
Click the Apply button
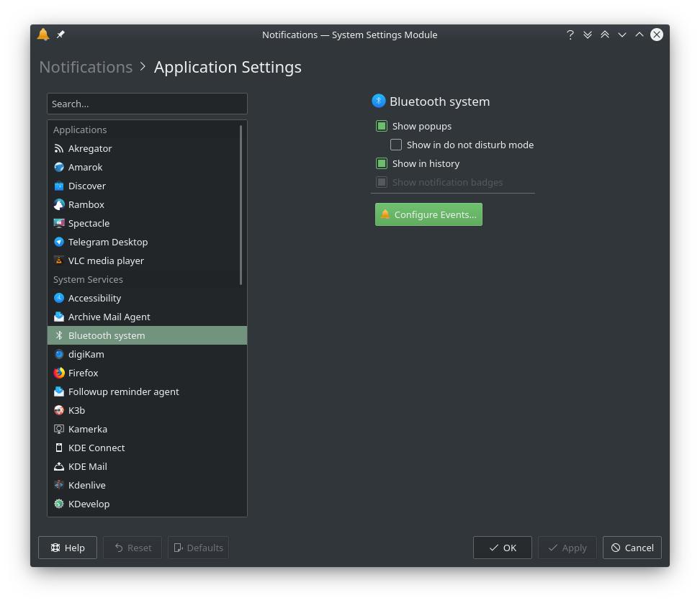(x=567, y=548)
